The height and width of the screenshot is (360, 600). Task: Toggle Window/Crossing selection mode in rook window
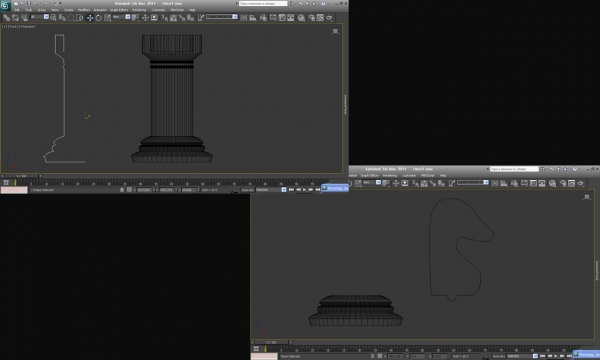80,18
